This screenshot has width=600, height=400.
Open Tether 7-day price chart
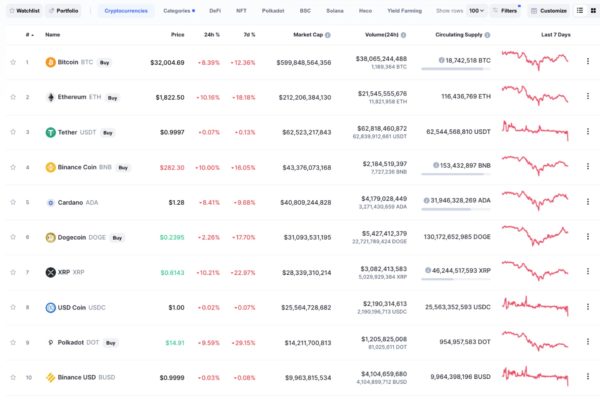click(535, 131)
